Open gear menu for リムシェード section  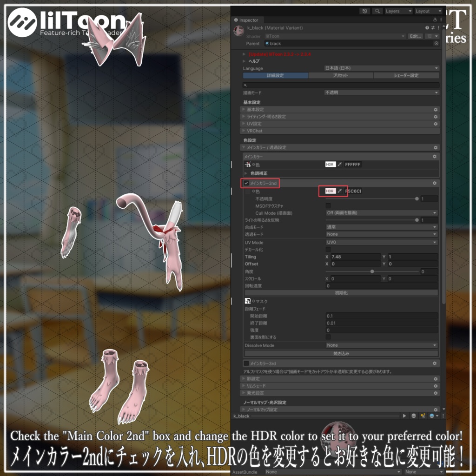tap(436, 386)
